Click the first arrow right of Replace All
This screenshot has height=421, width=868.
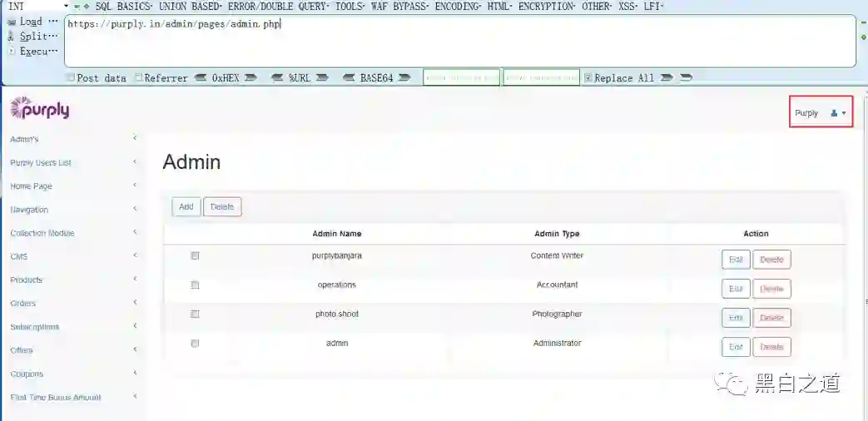[667, 77]
